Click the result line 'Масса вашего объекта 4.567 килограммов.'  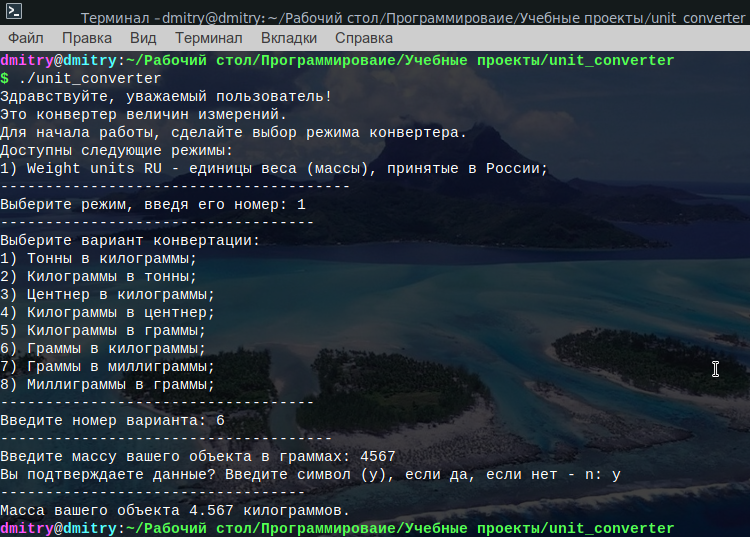point(175,511)
